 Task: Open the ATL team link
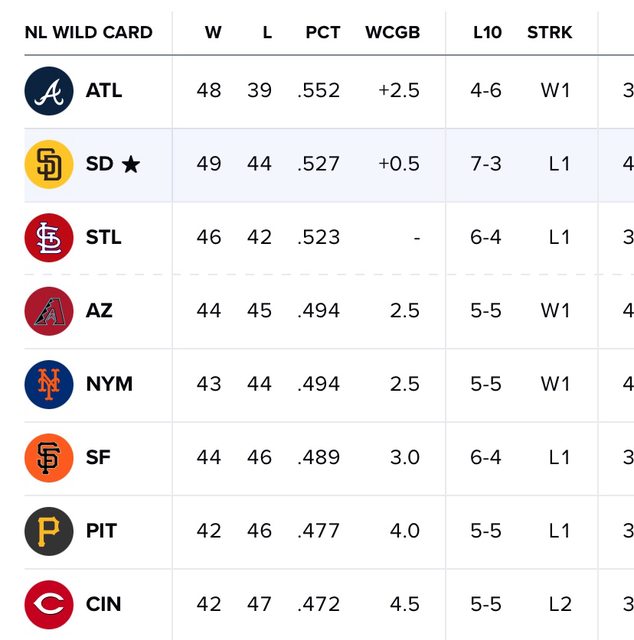pyautogui.click(x=104, y=91)
